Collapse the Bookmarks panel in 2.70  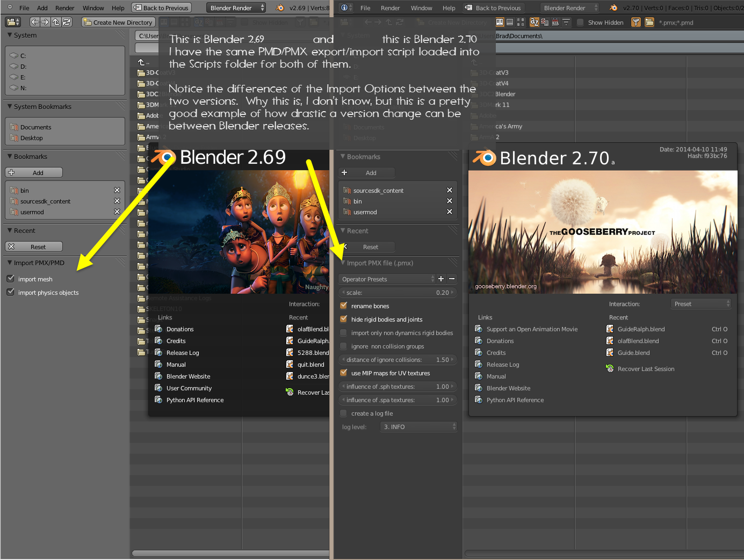click(343, 156)
